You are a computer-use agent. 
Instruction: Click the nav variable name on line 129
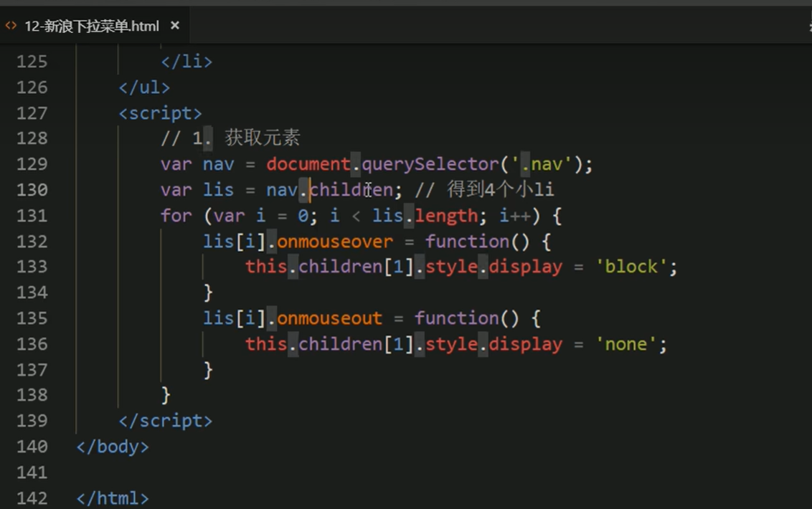tap(218, 164)
